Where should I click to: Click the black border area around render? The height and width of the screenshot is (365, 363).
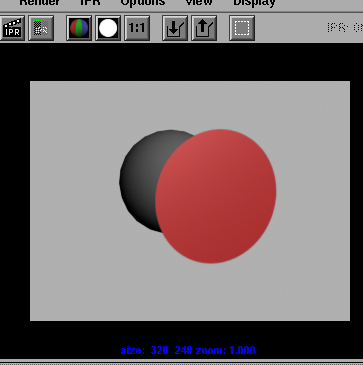tap(15, 200)
